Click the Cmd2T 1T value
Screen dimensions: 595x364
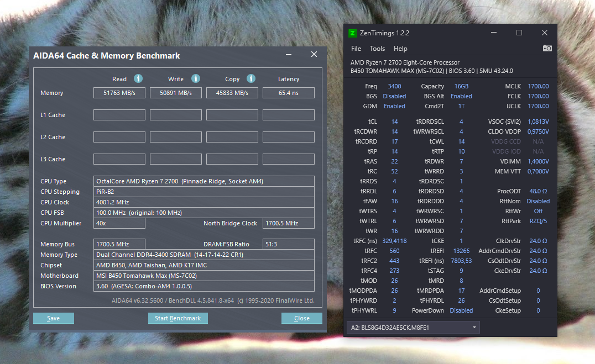461,106
